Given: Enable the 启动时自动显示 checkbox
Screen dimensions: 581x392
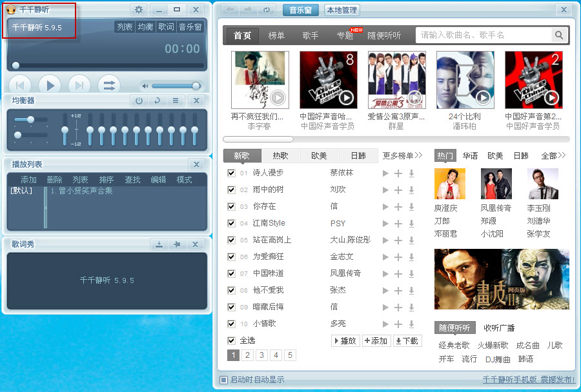Looking at the screenshot, I should point(223,380).
